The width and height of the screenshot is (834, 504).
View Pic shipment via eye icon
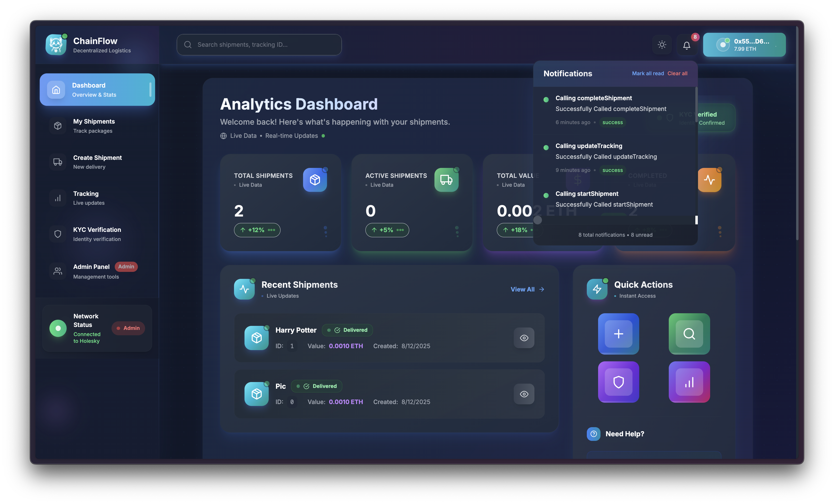point(524,394)
